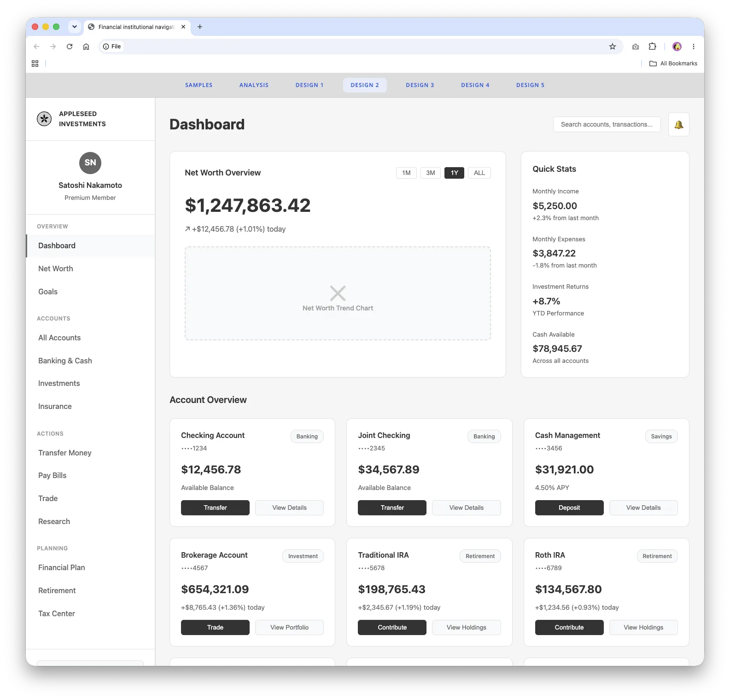This screenshot has height=700, width=730.
Task: Click the search accounts and transactions field
Action: (x=607, y=124)
